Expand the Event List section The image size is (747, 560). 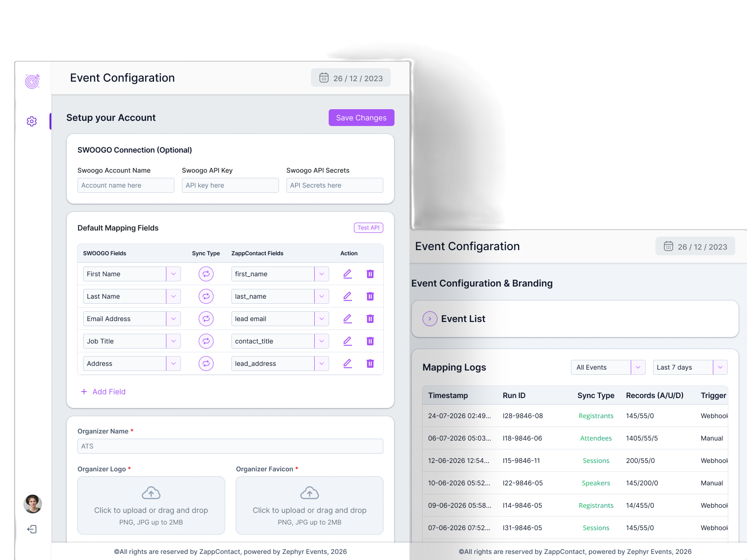pos(430,319)
